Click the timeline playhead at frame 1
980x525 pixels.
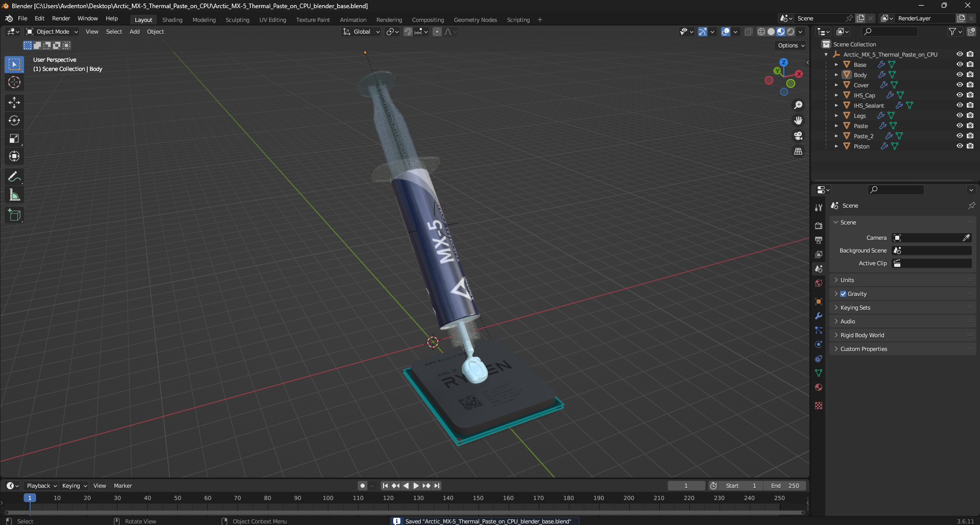point(30,498)
